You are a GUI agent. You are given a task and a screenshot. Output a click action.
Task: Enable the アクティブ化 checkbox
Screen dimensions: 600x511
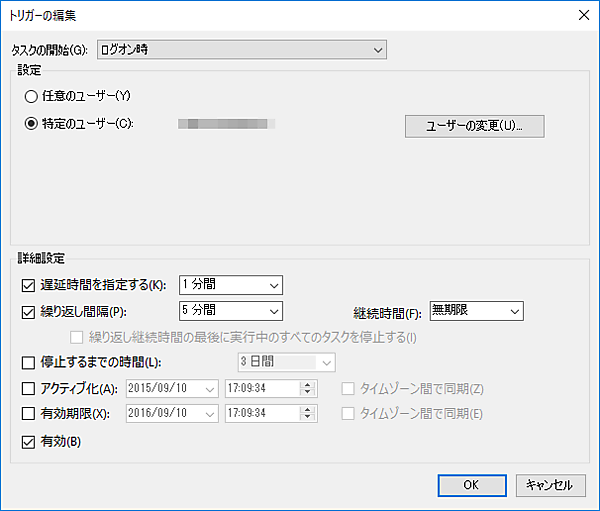[x=28, y=389]
